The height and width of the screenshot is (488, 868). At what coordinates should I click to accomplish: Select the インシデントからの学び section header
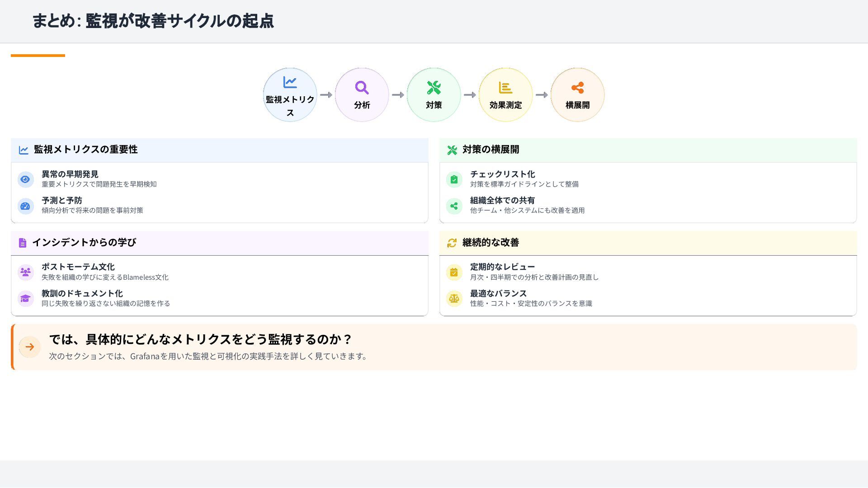tap(84, 243)
